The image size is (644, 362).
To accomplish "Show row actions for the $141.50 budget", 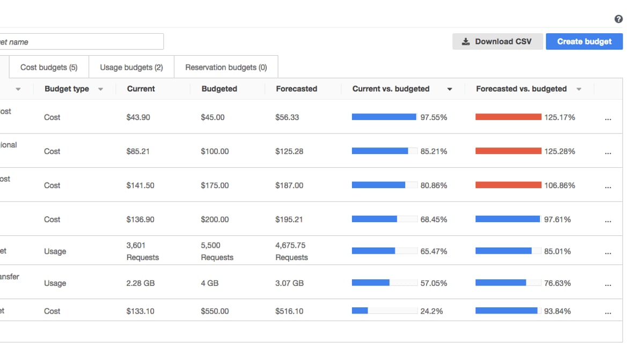I will [x=608, y=187].
